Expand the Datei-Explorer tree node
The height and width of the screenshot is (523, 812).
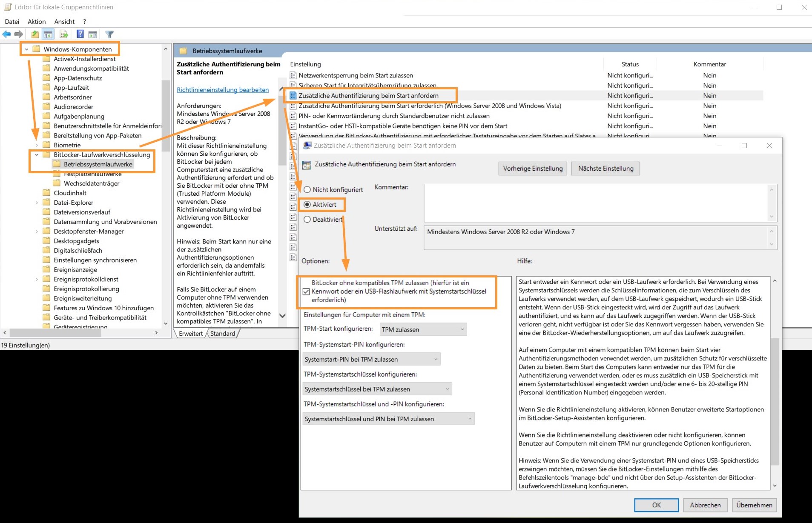point(37,203)
